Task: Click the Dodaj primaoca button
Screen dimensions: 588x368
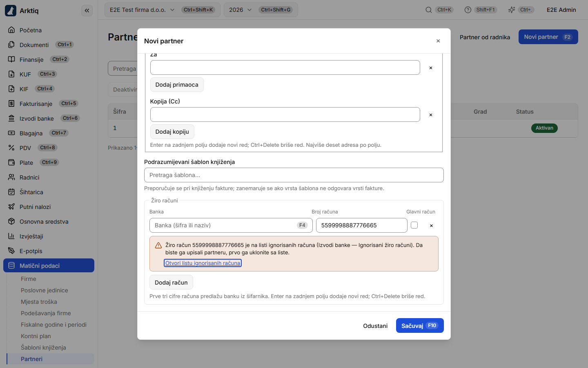Action: pyautogui.click(x=177, y=85)
